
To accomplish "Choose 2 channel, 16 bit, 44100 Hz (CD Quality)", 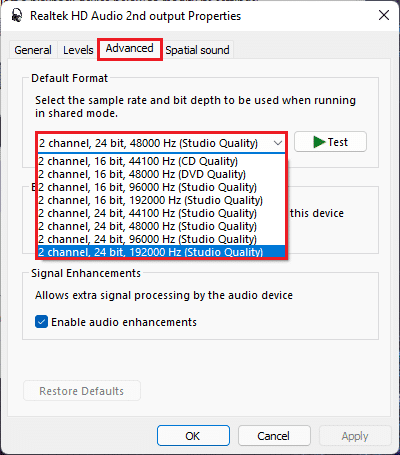I will point(161,161).
